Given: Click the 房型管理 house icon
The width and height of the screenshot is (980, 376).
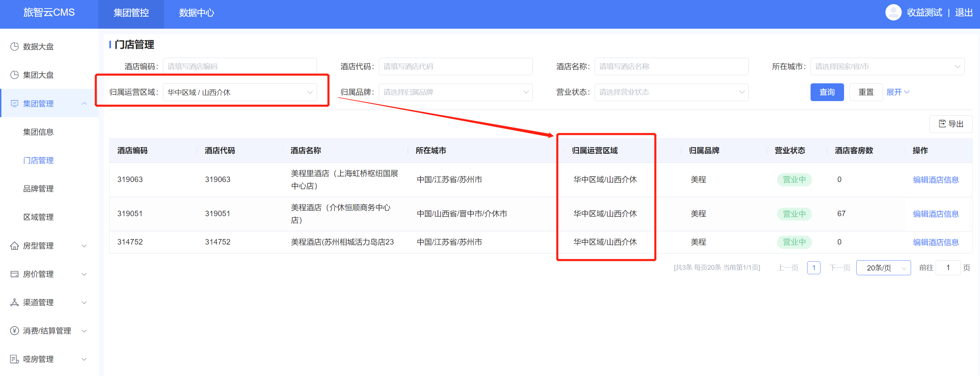Looking at the screenshot, I should tap(14, 246).
